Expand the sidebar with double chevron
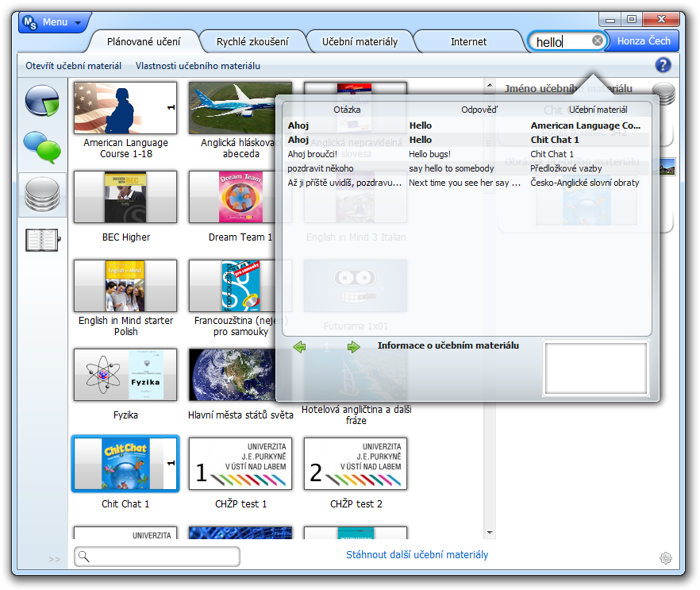Image resolution: width=700 pixels, height=590 pixels. pos(54,559)
